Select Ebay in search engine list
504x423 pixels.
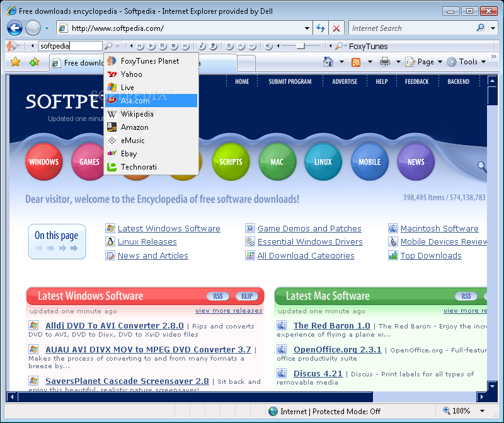coord(151,153)
